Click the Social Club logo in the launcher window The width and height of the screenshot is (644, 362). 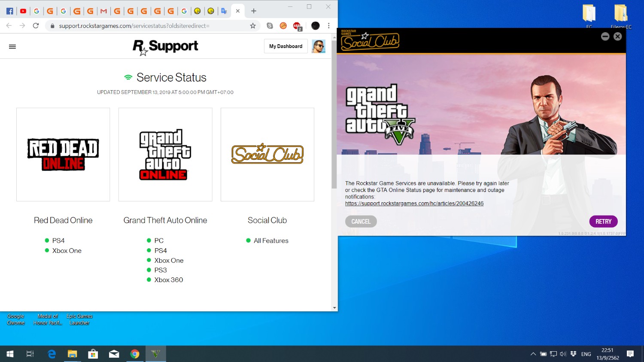tap(370, 41)
